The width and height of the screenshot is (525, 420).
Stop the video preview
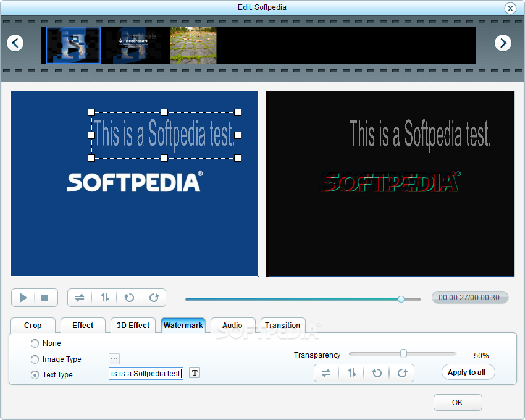pos(45,298)
